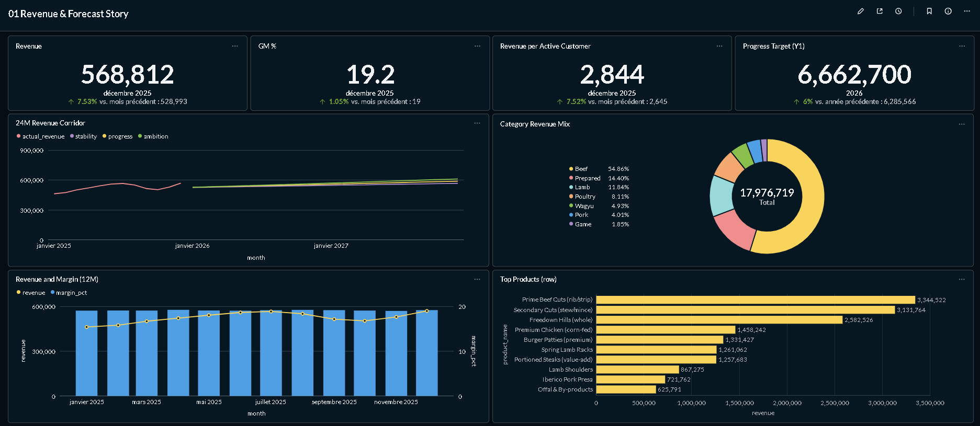Expand the 24M Revenue Corridor card menu
The image size is (980, 426).
[477, 123]
